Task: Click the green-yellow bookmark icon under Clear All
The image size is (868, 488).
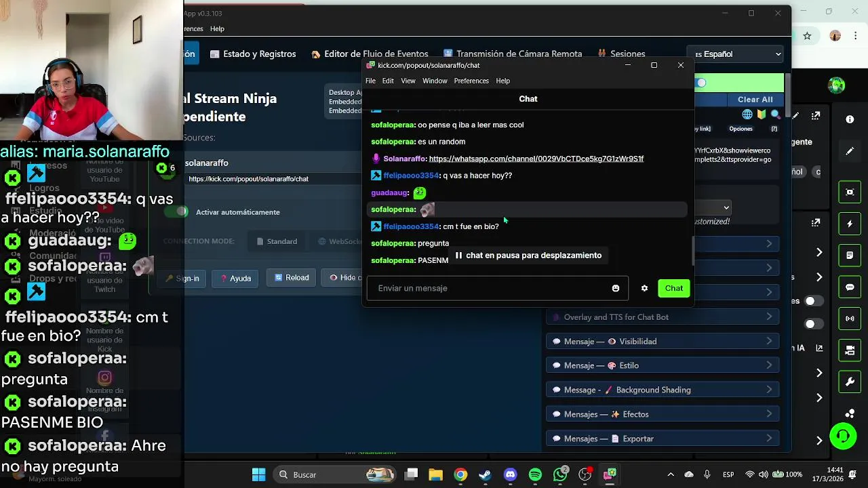Action: (762, 115)
